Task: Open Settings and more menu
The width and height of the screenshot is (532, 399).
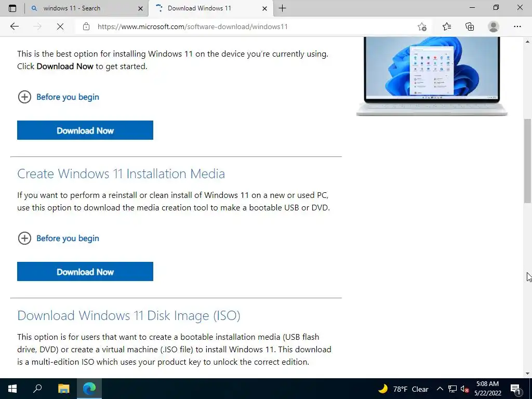Action: [517, 26]
